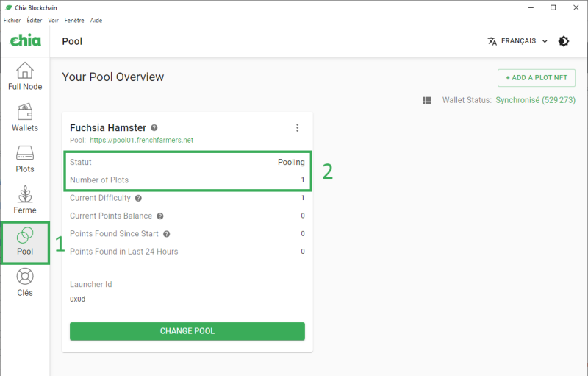The image size is (588, 376).
Task: Open Fuchsia Hamster three-dot options menu
Action: coord(297,127)
